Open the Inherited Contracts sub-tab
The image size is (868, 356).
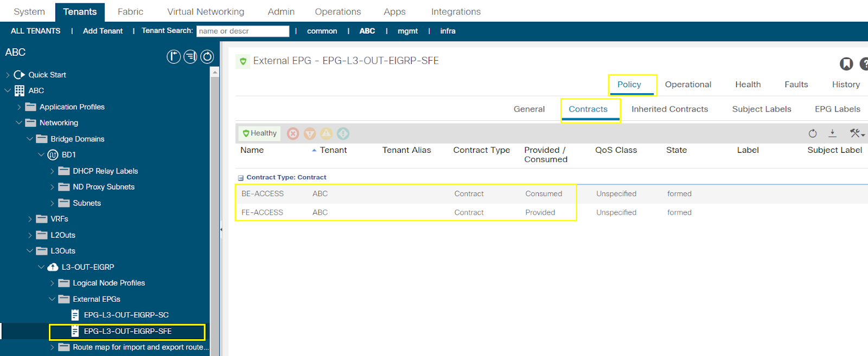[x=670, y=109]
